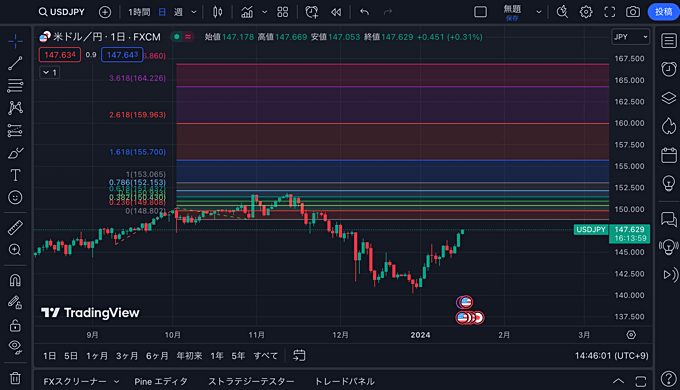Redo the chart action

coord(388,12)
